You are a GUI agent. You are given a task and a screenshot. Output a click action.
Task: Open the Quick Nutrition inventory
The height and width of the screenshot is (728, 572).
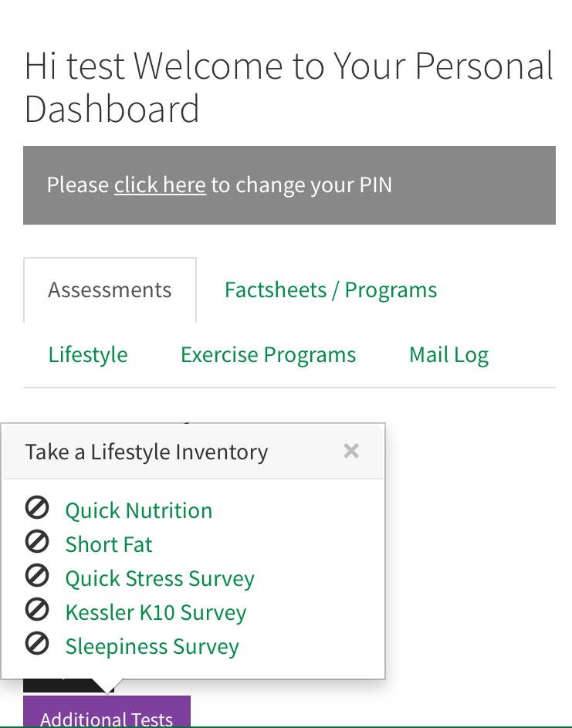139,510
